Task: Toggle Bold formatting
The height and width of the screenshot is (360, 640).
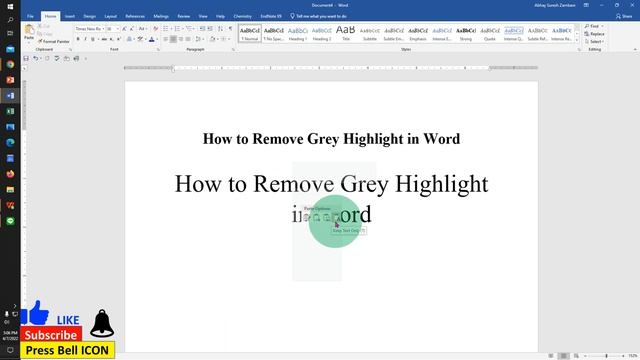Action: pyautogui.click(x=78, y=39)
